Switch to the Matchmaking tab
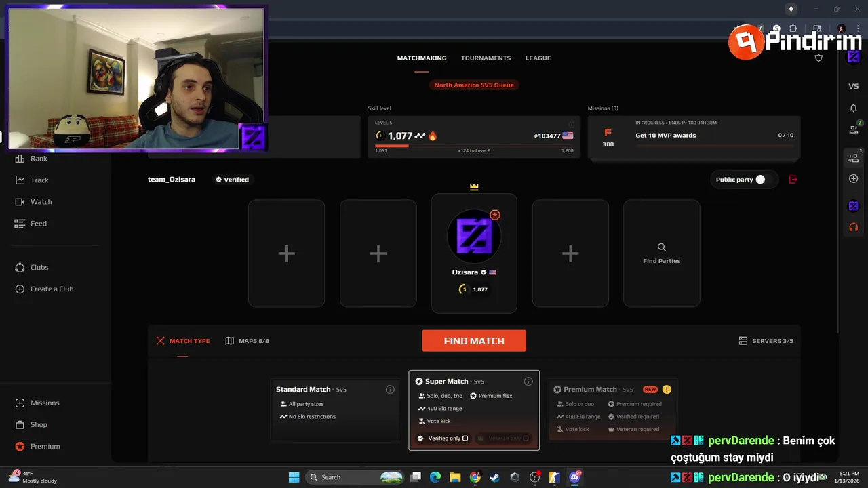The height and width of the screenshot is (488, 868). click(x=422, y=58)
